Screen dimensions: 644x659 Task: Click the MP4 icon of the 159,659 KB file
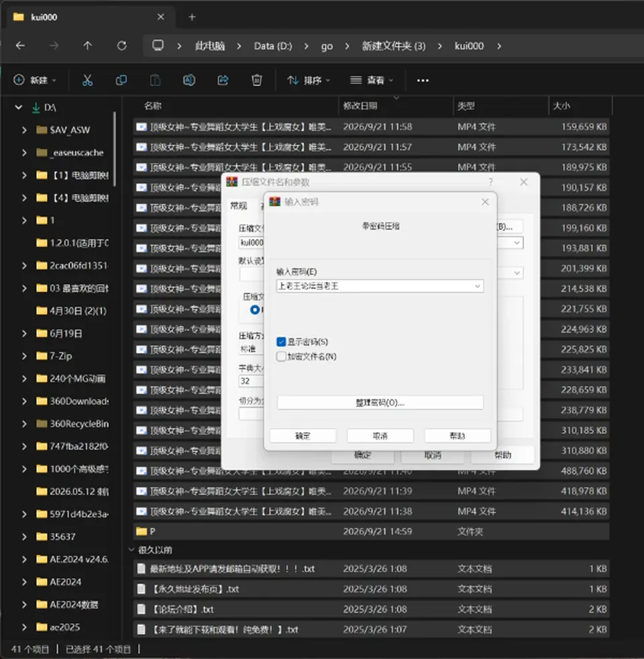(x=142, y=127)
